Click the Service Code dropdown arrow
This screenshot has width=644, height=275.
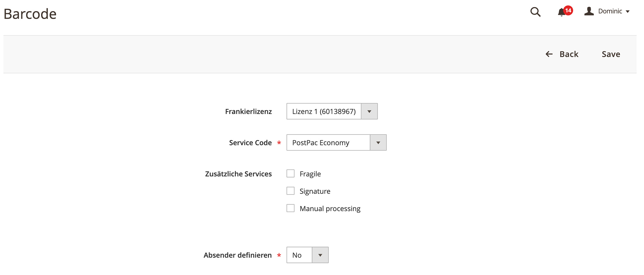coord(378,142)
